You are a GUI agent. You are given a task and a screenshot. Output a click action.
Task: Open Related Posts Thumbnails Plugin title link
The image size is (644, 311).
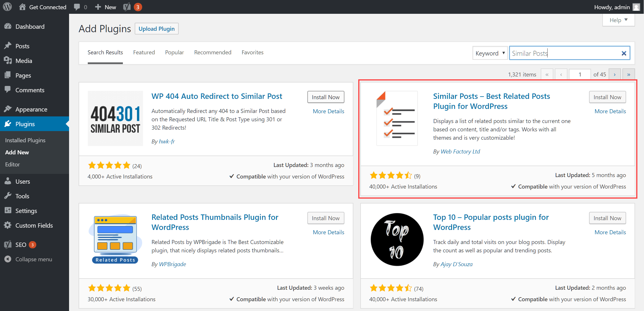(x=215, y=222)
